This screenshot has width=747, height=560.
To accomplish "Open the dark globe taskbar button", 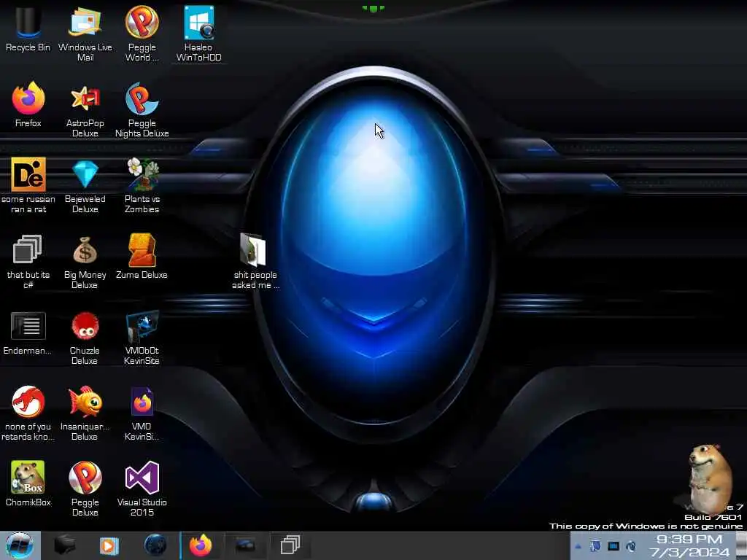I will tap(155, 545).
